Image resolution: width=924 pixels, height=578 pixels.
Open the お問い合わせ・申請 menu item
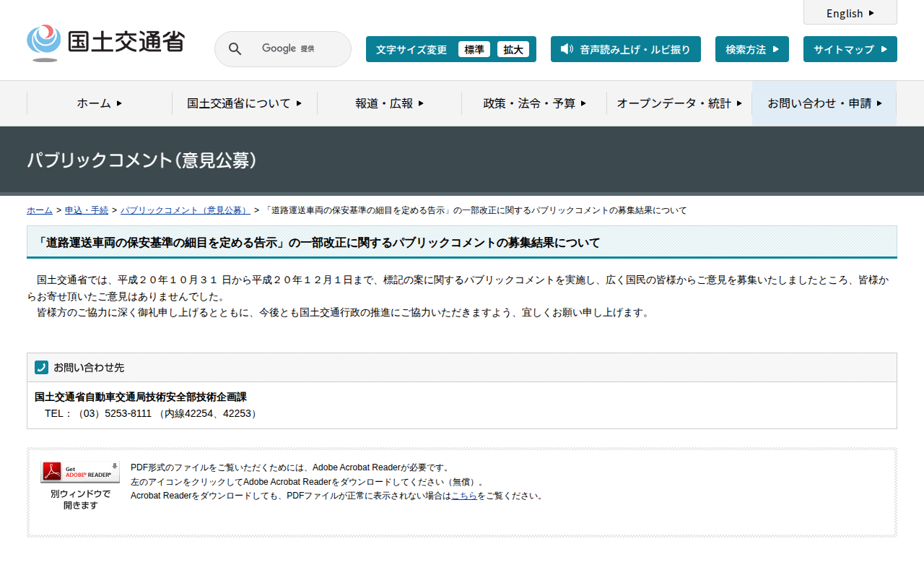coord(823,103)
